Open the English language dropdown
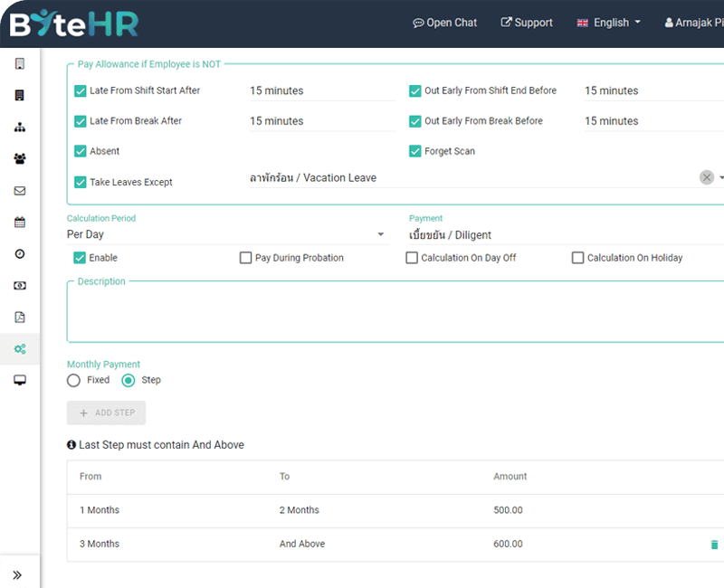 click(608, 23)
